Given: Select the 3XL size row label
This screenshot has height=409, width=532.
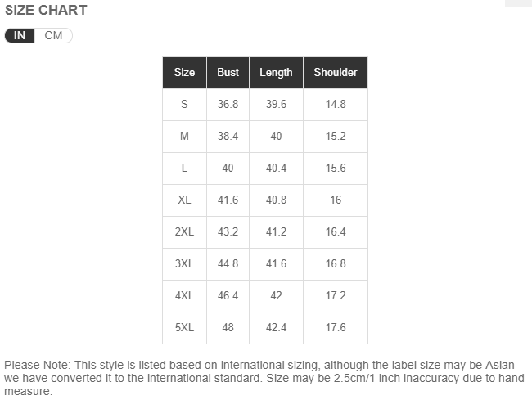Looking at the screenshot, I should tap(184, 263).
